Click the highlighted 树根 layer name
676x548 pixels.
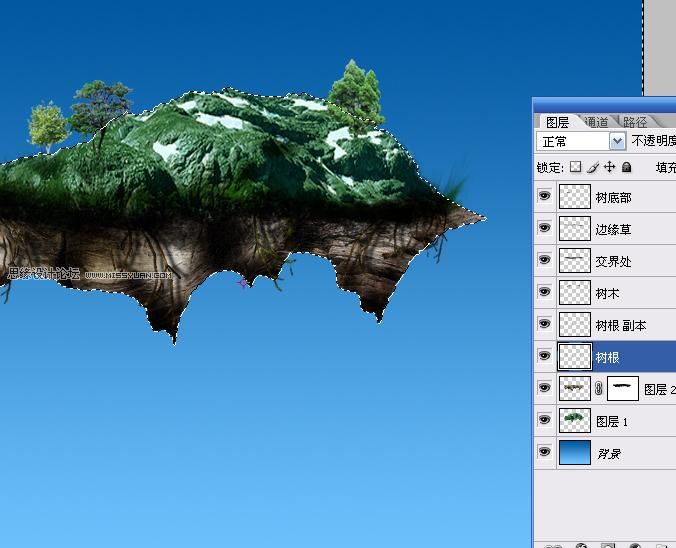tap(607, 357)
